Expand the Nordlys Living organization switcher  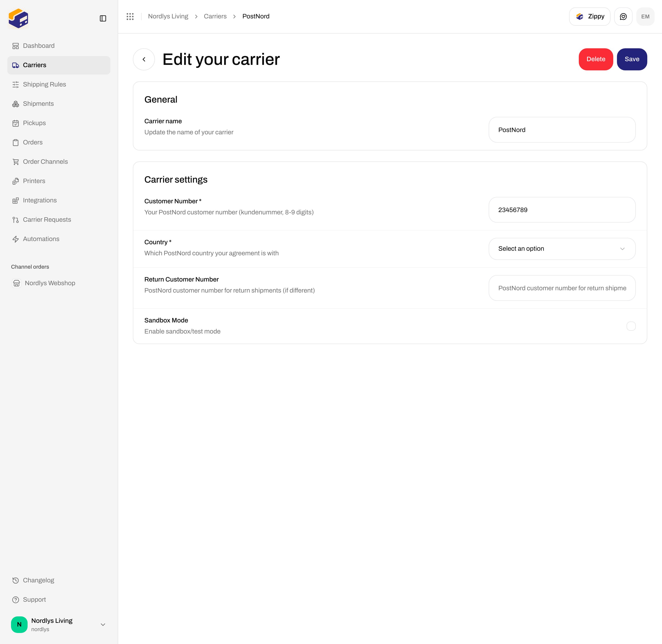[59, 624]
